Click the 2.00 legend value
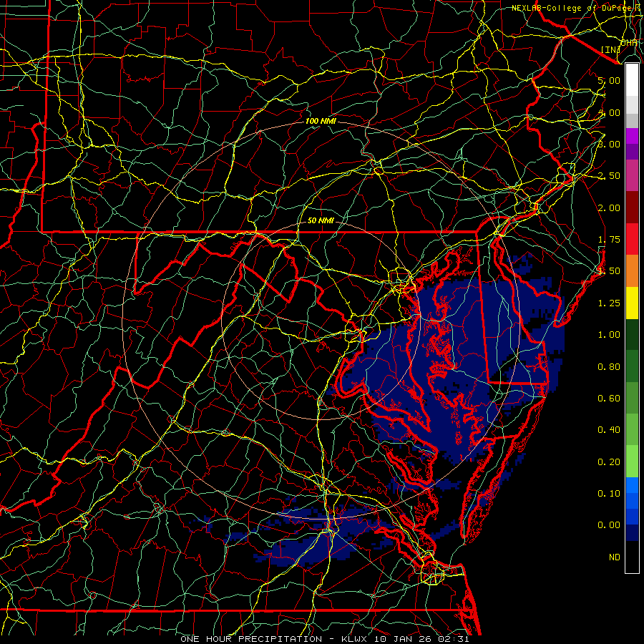Screen dimensions: 644x644 click(609, 208)
